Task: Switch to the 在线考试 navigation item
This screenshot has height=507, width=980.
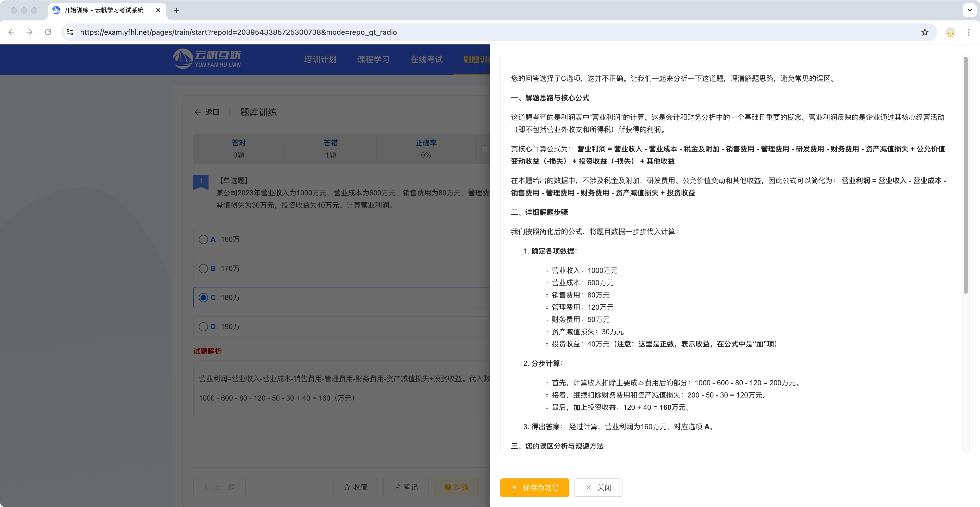Action: [426, 59]
